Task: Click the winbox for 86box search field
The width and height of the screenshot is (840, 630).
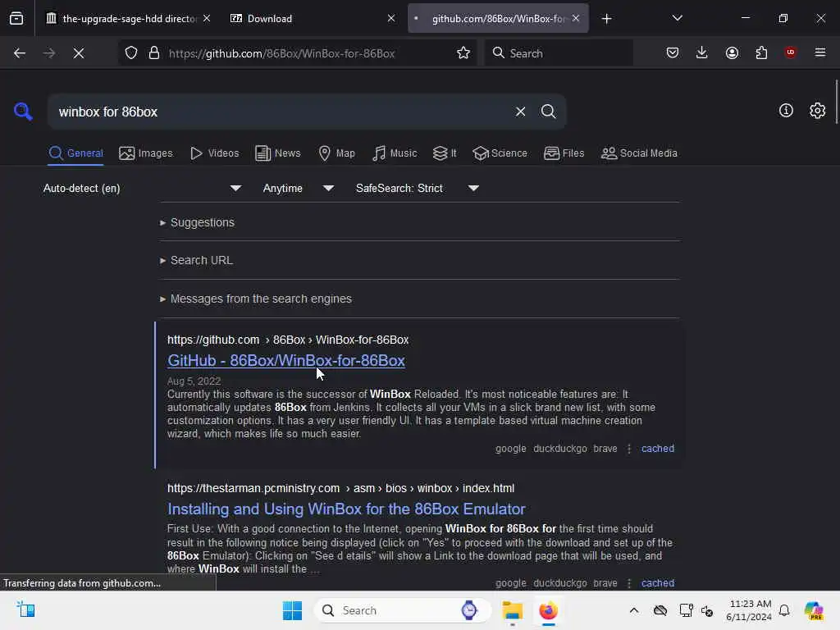Action: 281,112
